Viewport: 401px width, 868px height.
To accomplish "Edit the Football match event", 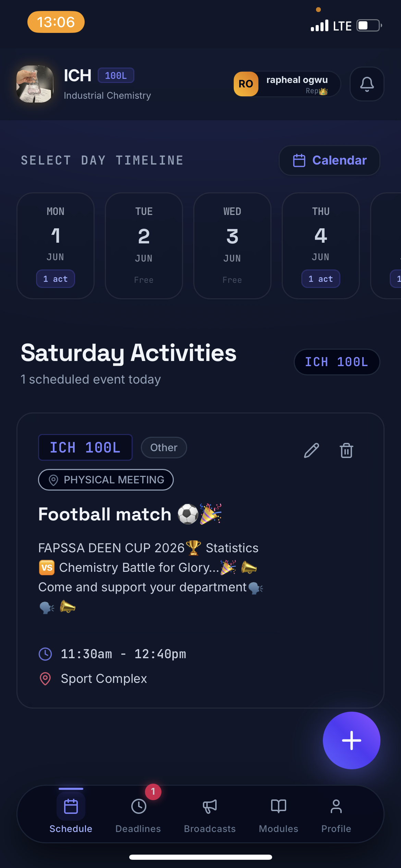I will tap(312, 450).
